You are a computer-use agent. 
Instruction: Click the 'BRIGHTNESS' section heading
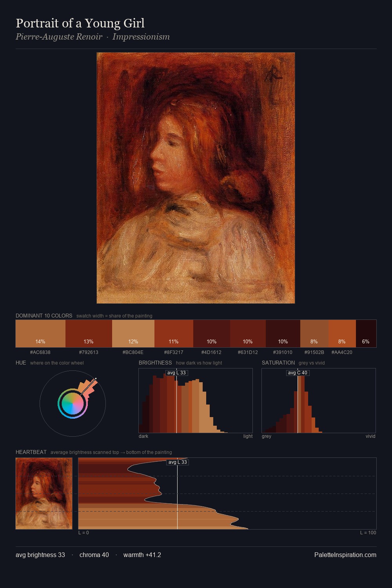[155, 363]
